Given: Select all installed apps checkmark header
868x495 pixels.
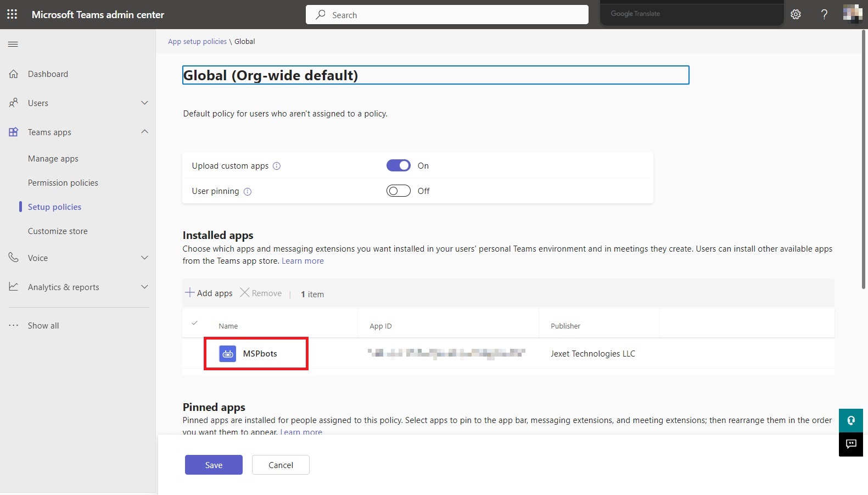Looking at the screenshot, I should tap(194, 323).
